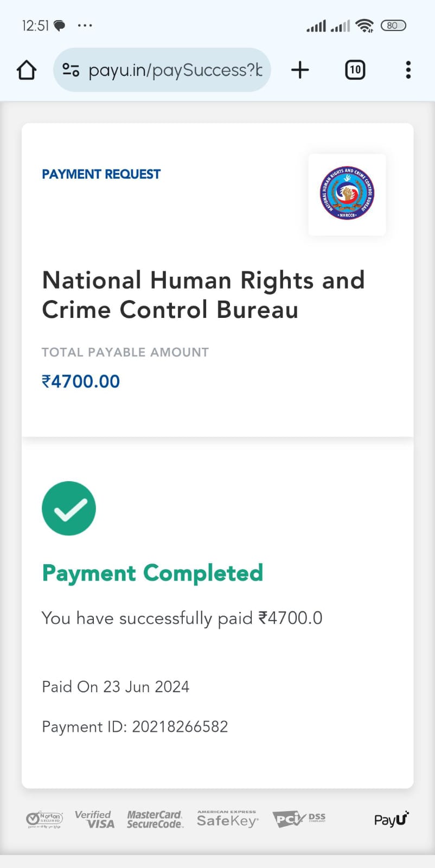Tap the ₹4700.00 total payable amount
Image resolution: width=435 pixels, height=868 pixels.
81,381
